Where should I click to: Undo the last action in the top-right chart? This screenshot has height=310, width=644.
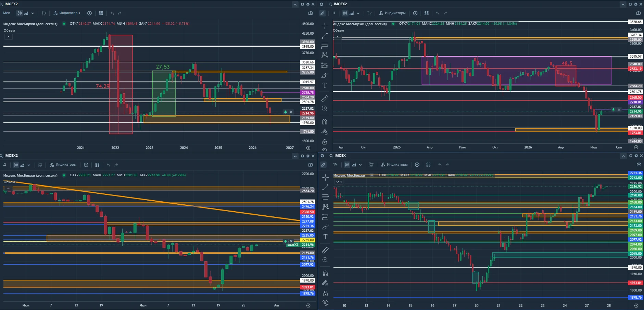(438, 13)
